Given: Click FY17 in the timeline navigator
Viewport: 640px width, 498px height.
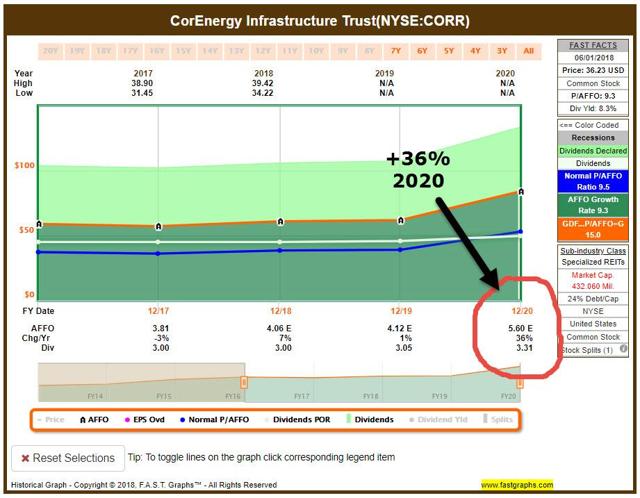Looking at the screenshot, I should coord(302,396).
